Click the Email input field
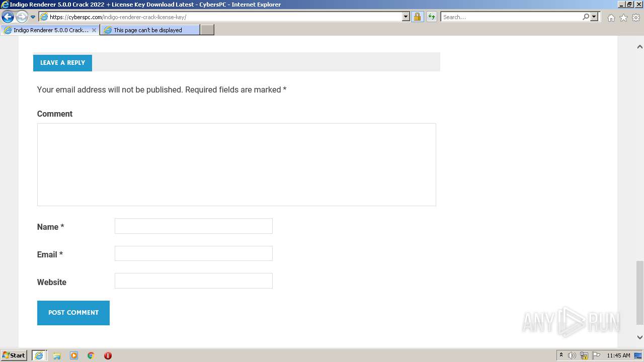This screenshot has width=644, height=362. [x=194, y=253]
